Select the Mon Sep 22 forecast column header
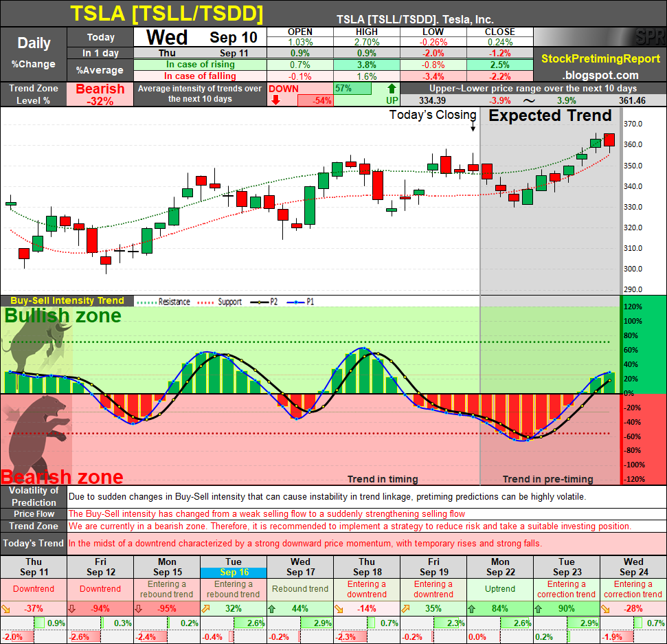Screen dimensions: 667x644 pos(500,567)
